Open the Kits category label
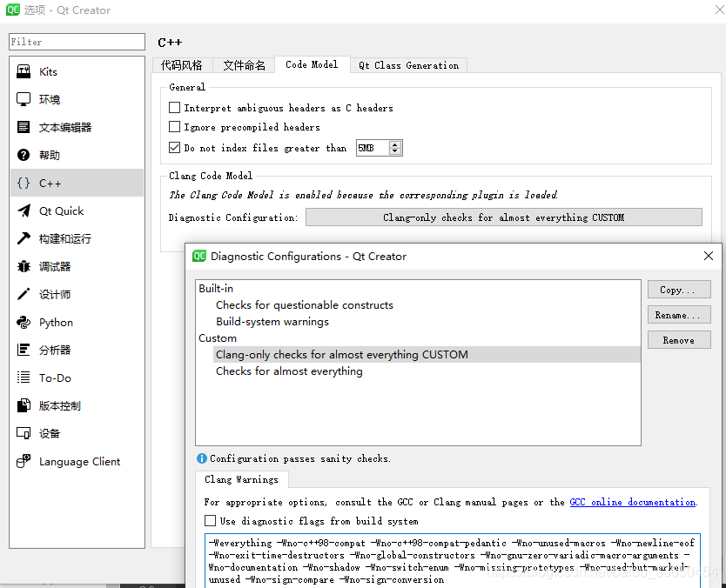 click(x=48, y=71)
